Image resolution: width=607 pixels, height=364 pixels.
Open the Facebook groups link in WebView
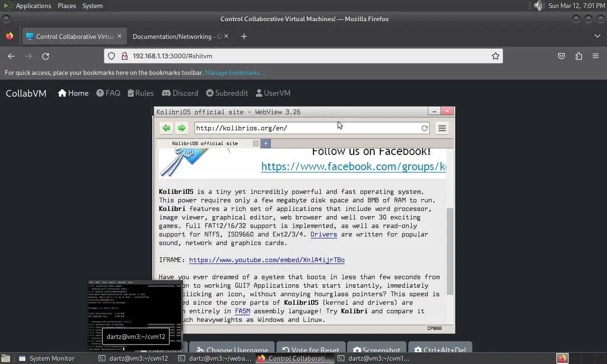[354, 166]
